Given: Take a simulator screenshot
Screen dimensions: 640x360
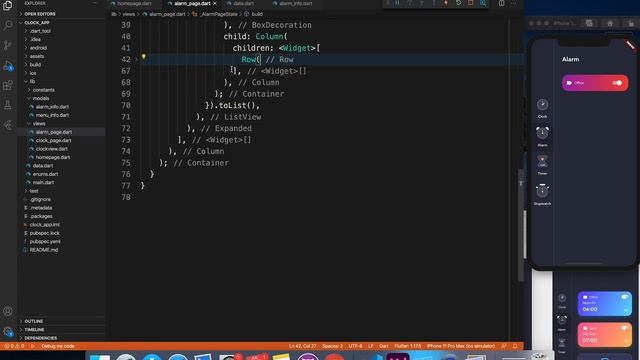Looking at the screenshot, I should (x=589, y=24).
